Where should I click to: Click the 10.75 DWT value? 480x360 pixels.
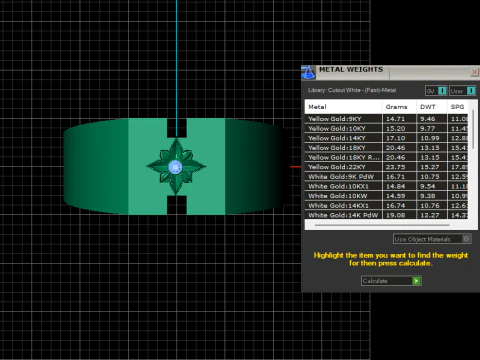coord(430,177)
